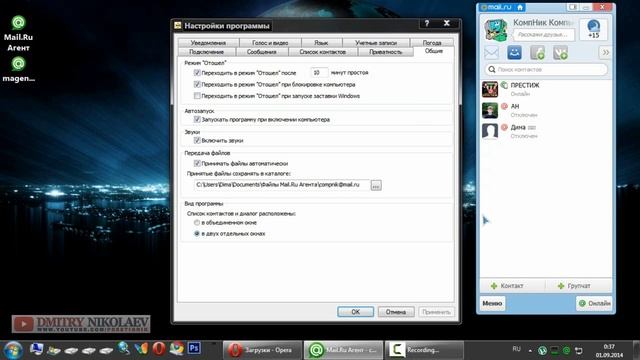Switch to the Уведомления tab

[x=208, y=42]
